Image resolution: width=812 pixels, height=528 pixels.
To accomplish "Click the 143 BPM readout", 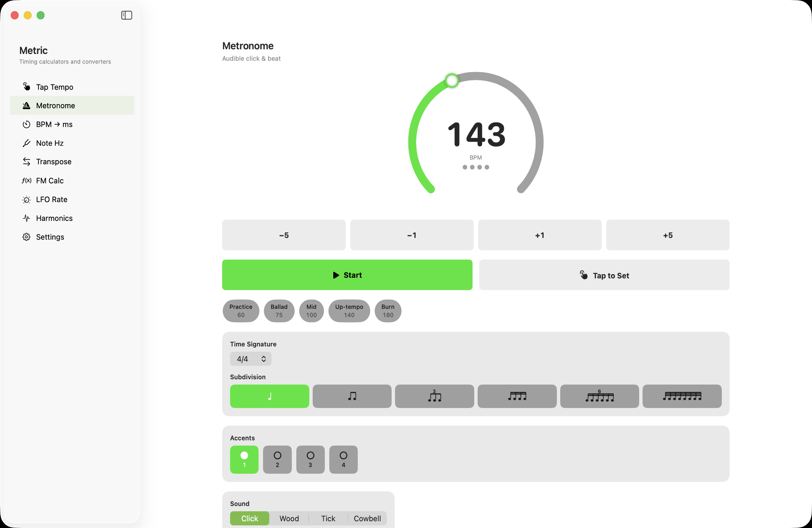I will (x=476, y=135).
